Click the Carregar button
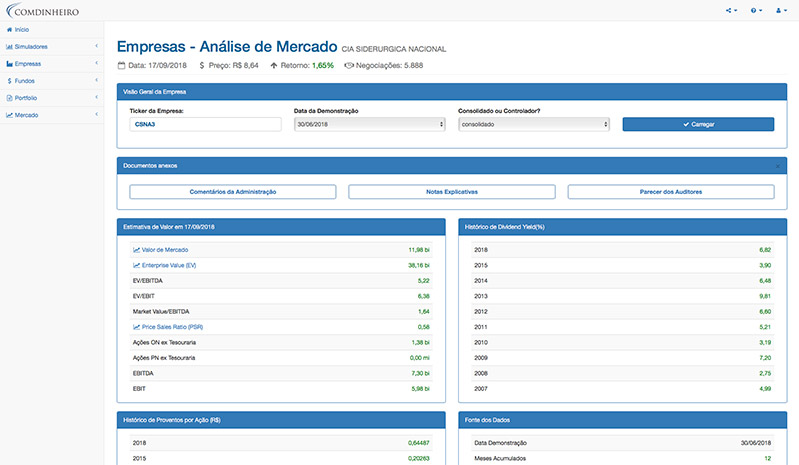Viewport: 799px width, 465px height. (698, 124)
